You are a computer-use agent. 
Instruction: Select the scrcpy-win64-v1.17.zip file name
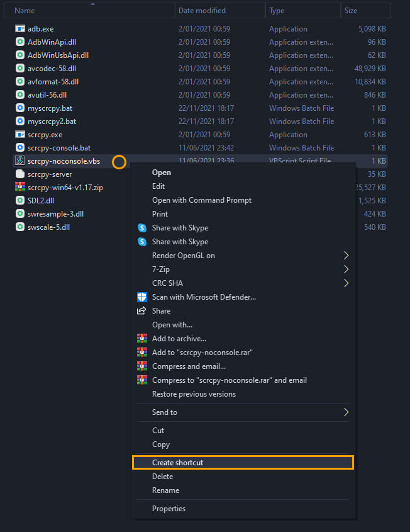coord(65,188)
